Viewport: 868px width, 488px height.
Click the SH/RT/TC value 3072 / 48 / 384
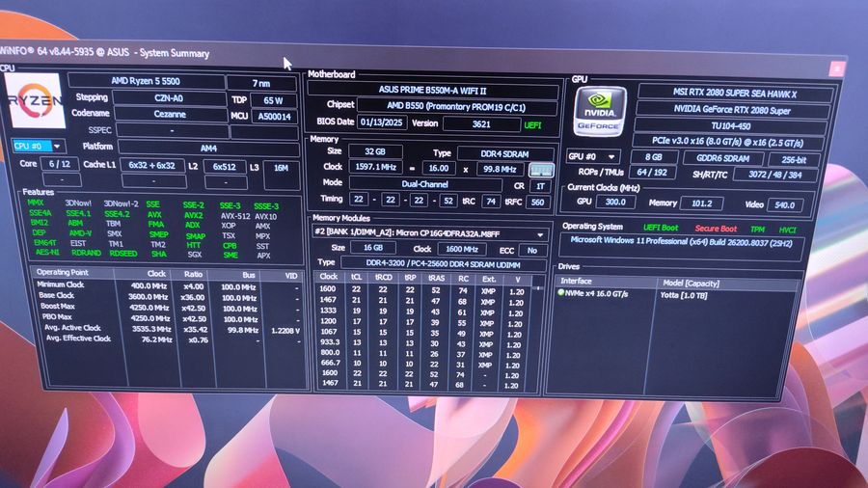pyautogui.click(x=774, y=175)
